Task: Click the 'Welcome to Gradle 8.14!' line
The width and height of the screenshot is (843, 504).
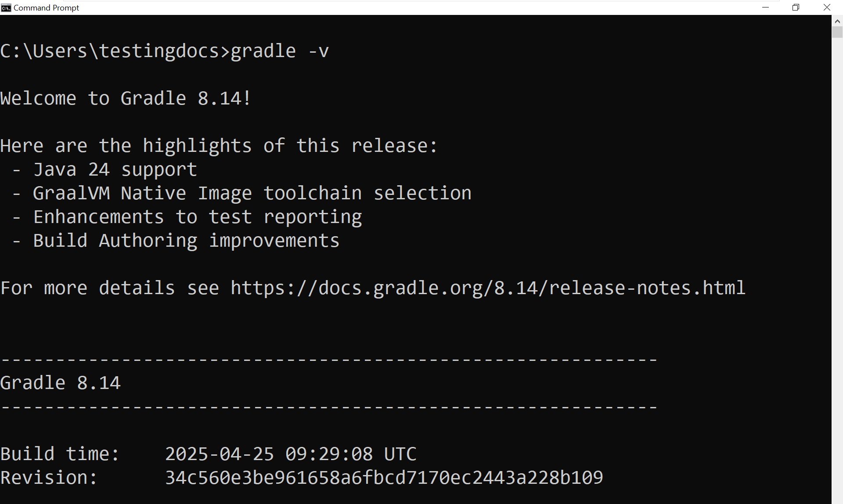Action: coord(126,98)
